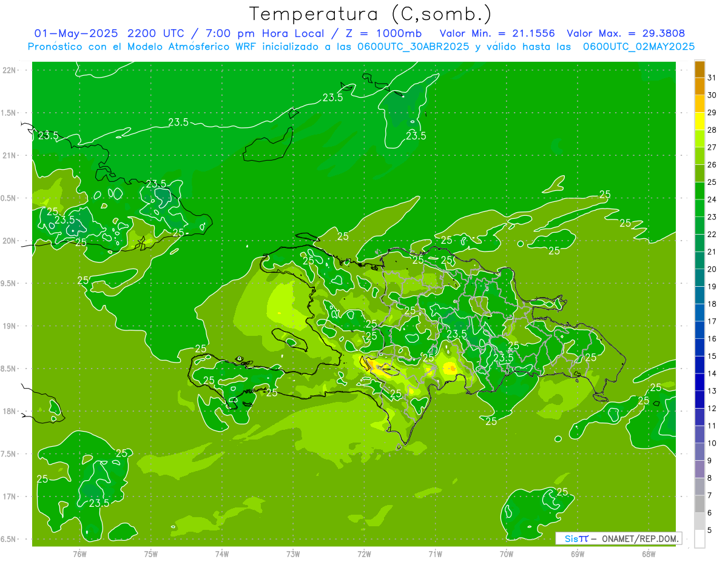Click the 22 label on the color scale
The width and height of the screenshot is (728, 562).
[x=712, y=234]
